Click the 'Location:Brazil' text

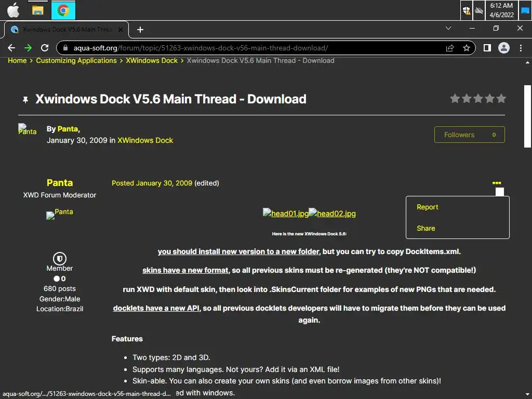(x=60, y=309)
